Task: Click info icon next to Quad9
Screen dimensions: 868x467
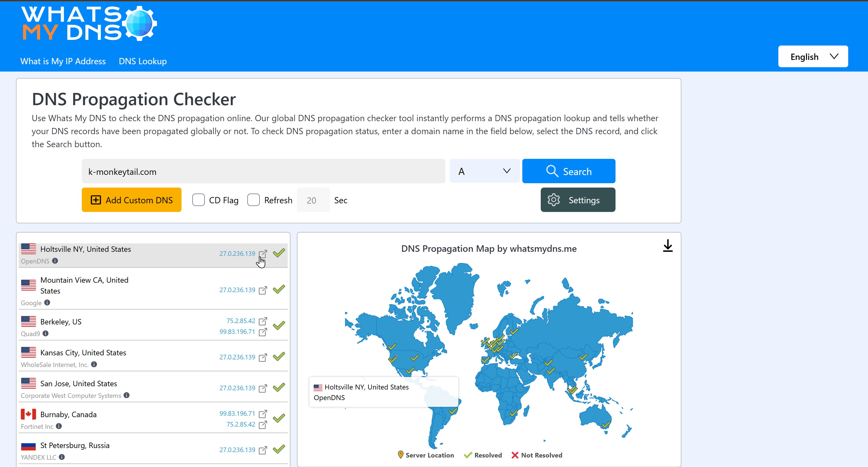Action: 46,333
